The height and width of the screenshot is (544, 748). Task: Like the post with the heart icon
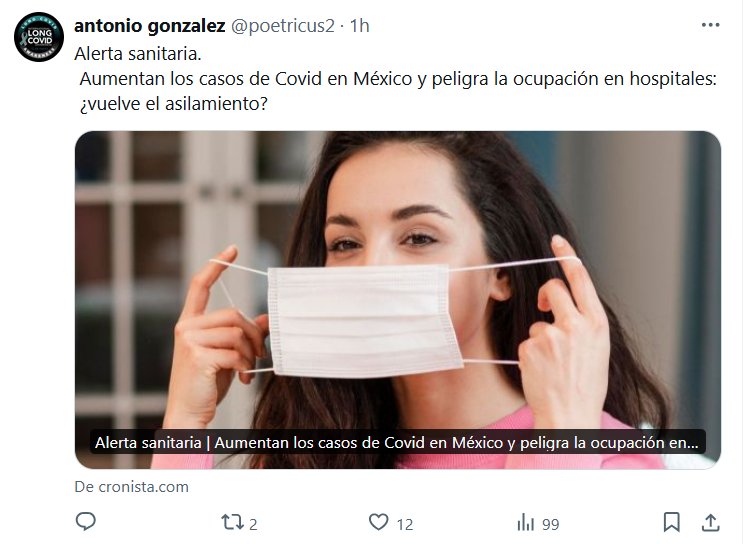point(379,522)
